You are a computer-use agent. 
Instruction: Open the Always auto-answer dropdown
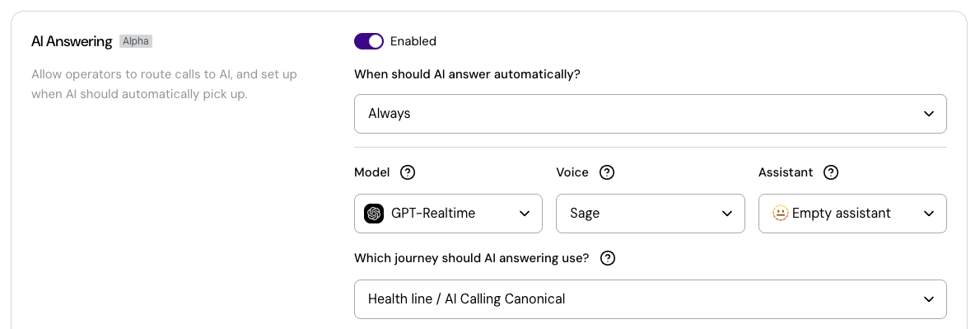click(x=650, y=114)
